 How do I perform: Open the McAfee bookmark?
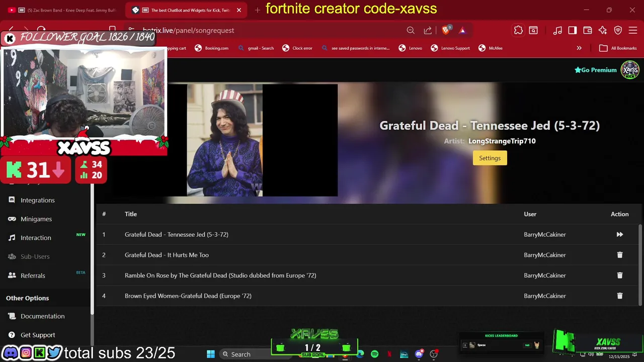point(490,48)
